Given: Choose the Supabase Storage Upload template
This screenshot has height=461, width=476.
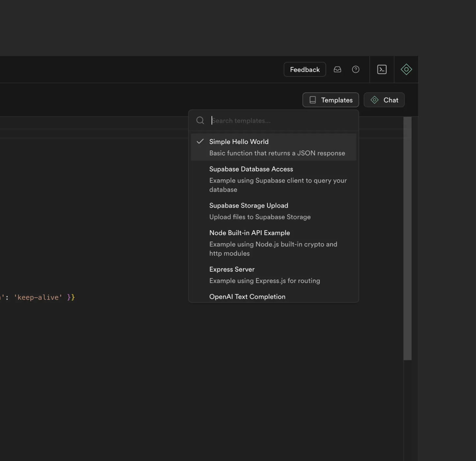Looking at the screenshot, I should pyautogui.click(x=274, y=211).
